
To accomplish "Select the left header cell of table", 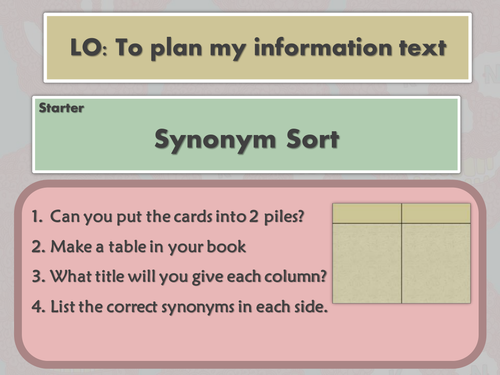I will tap(367, 213).
